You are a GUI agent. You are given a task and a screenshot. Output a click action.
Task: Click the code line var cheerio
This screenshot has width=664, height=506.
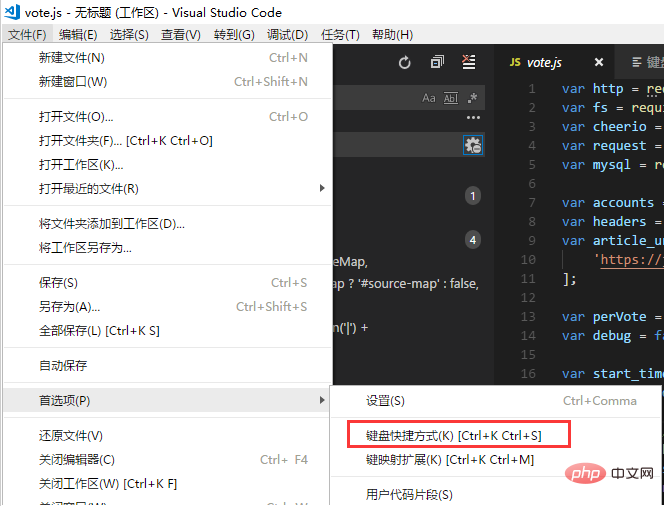tap(613, 127)
